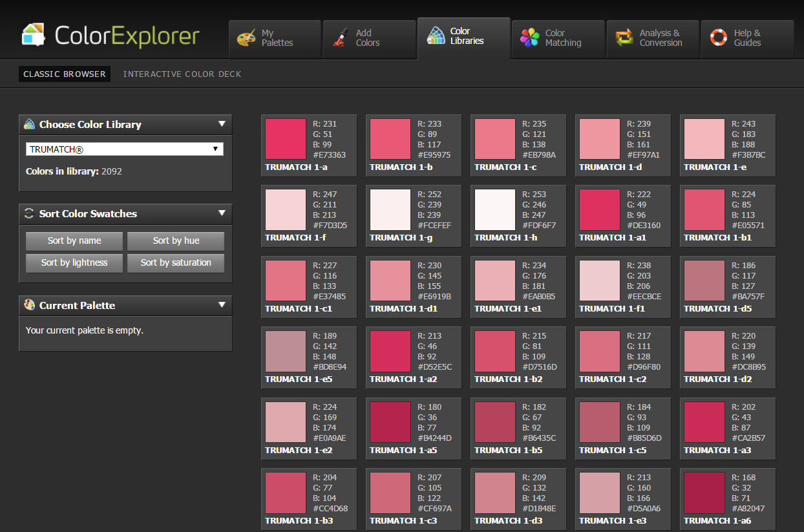The height and width of the screenshot is (532, 804).
Task: Click the Sort Color Swatches panel icon
Action: (29, 213)
